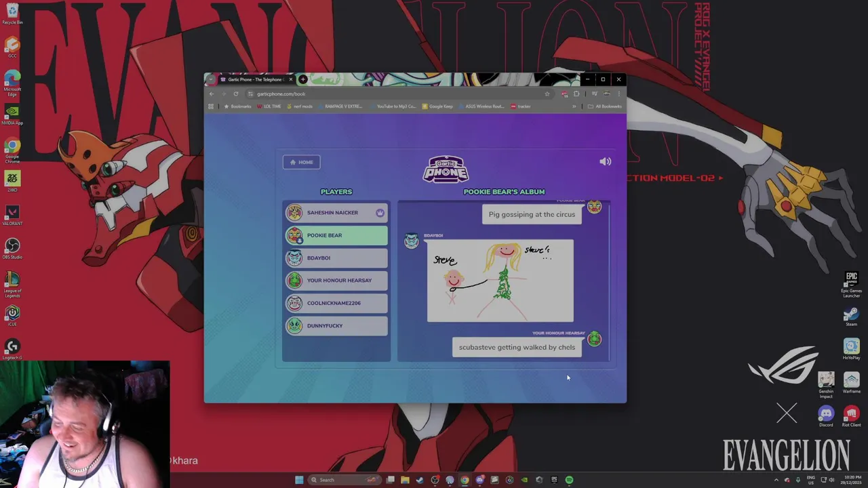868x488 pixels.
Task: Open the Chrome three-dot menu
Action: click(619, 94)
